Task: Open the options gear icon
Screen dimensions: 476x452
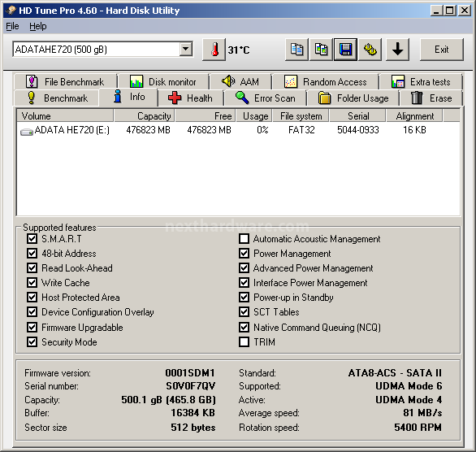Action: click(370, 50)
